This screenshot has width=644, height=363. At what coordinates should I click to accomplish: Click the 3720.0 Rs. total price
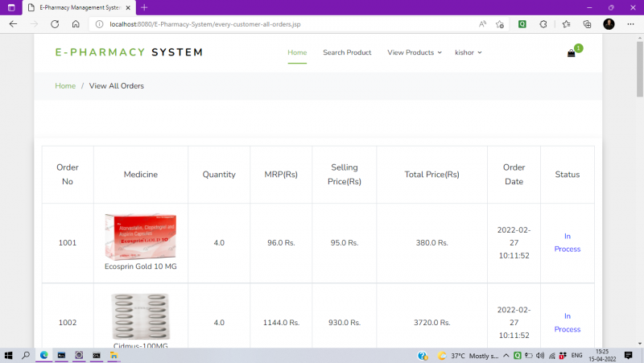pos(431,323)
